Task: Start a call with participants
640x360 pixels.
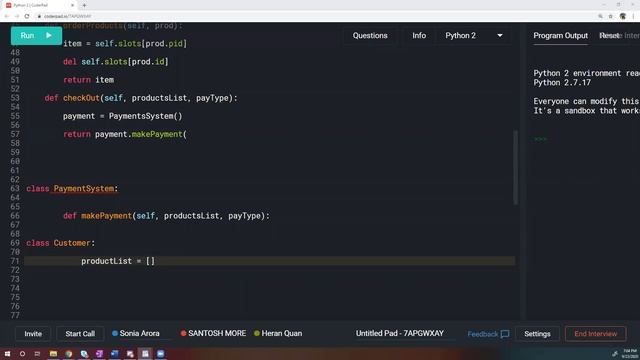Action: tap(80, 333)
